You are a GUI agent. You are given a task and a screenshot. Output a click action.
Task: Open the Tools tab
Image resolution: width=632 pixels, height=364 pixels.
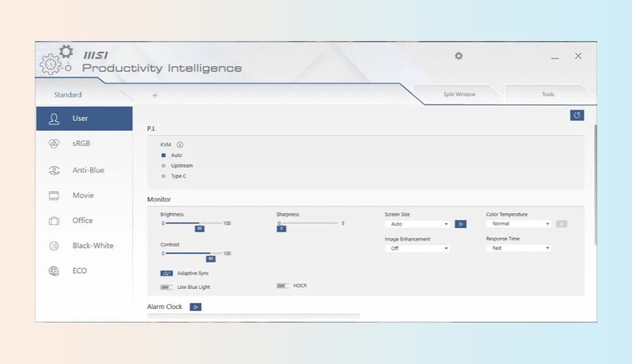tap(548, 95)
